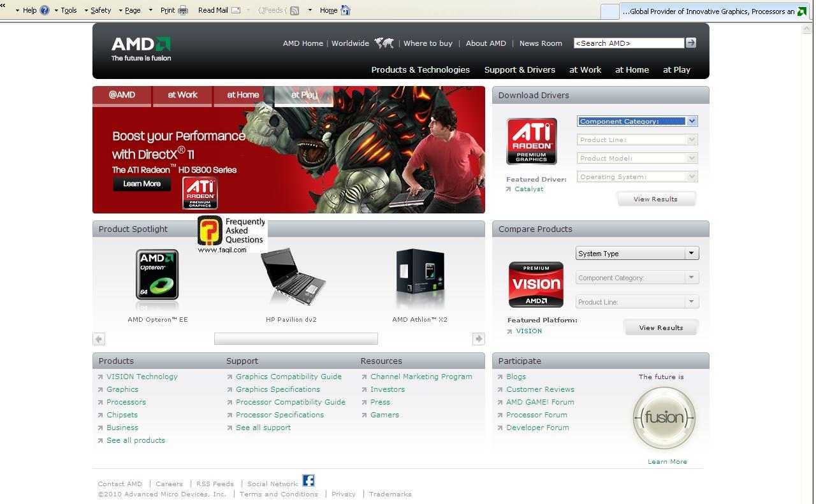Click the search submit arrow button

690,43
